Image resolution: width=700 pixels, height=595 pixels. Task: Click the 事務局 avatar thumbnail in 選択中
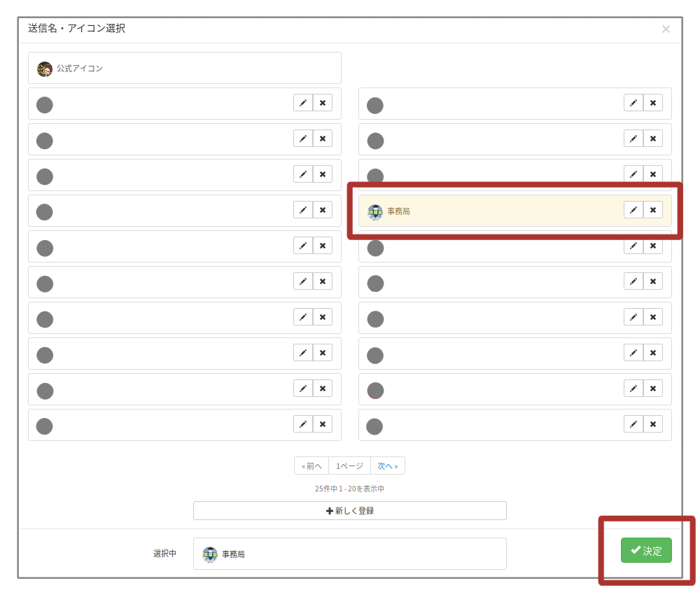click(210, 554)
